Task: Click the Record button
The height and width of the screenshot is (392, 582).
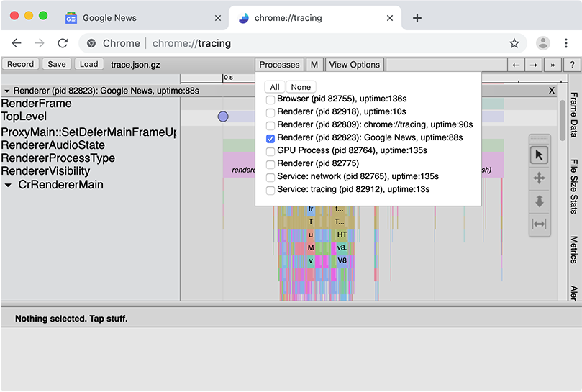Action: point(20,64)
